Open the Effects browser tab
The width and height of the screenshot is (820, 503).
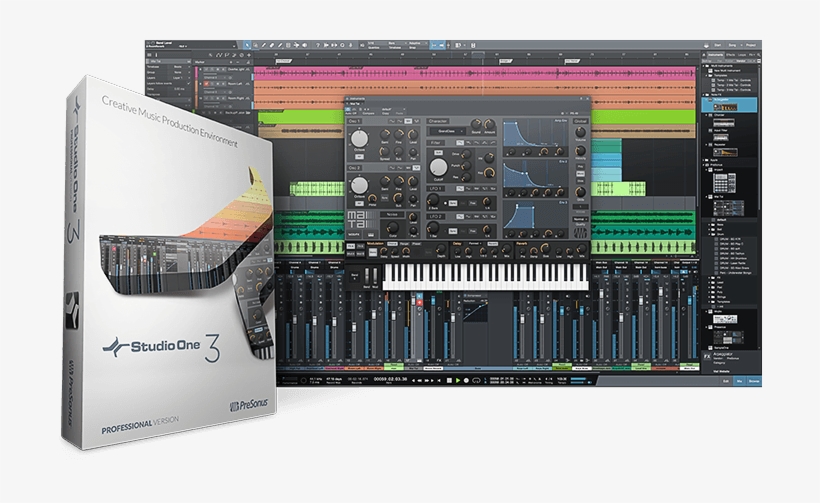click(729, 54)
